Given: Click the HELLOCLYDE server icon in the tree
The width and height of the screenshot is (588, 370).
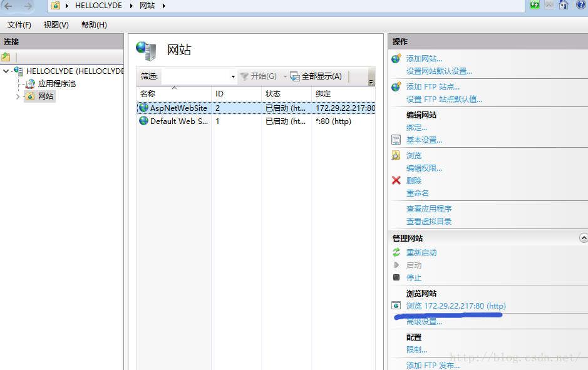Looking at the screenshot, I should coord(18,71).
